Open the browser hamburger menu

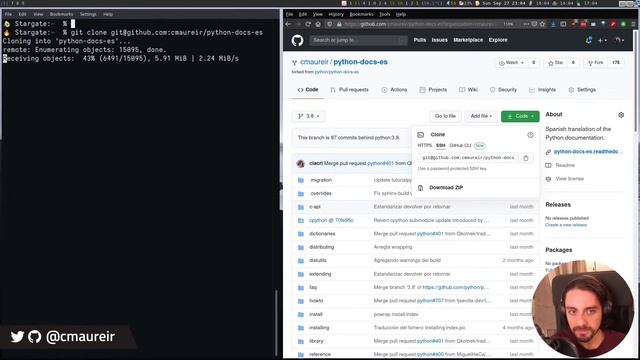pos(633,24)
